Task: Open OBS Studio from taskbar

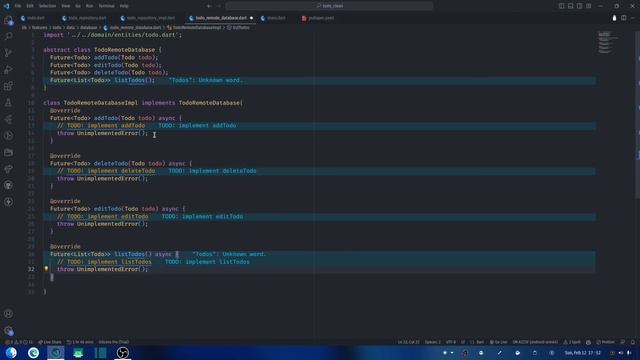Action: pos(122,352)
